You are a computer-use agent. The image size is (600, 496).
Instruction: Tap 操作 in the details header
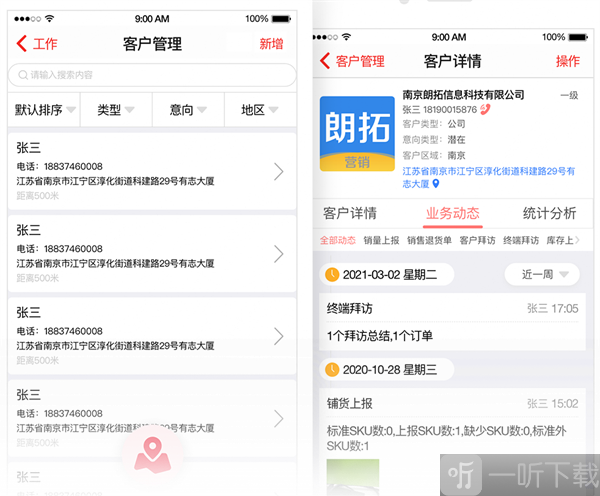pos(568,61)
